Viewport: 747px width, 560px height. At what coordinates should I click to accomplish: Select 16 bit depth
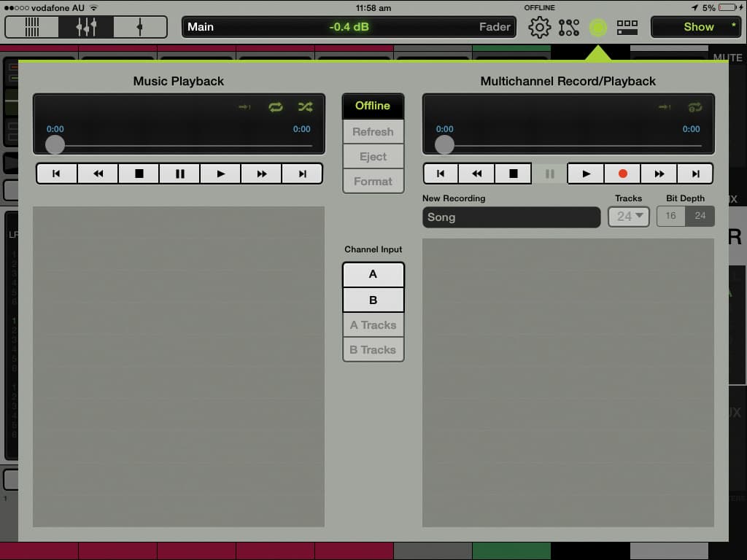(671, 216)
